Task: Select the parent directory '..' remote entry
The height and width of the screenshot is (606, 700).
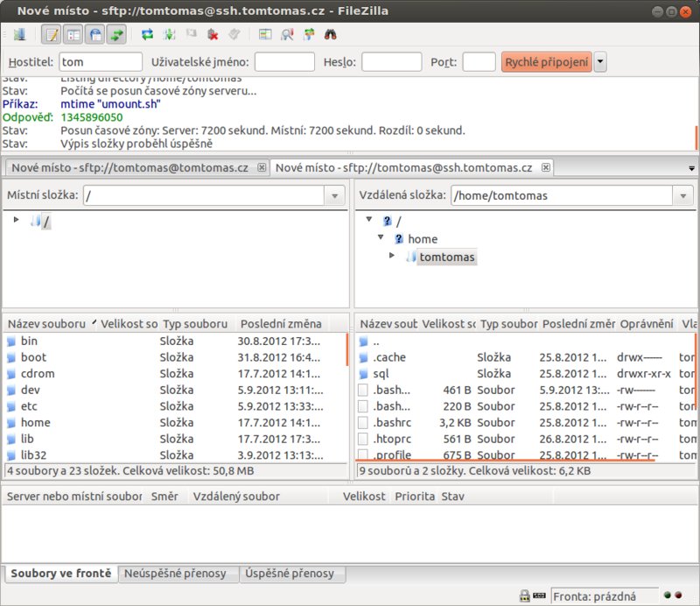Action: [376, 342]
